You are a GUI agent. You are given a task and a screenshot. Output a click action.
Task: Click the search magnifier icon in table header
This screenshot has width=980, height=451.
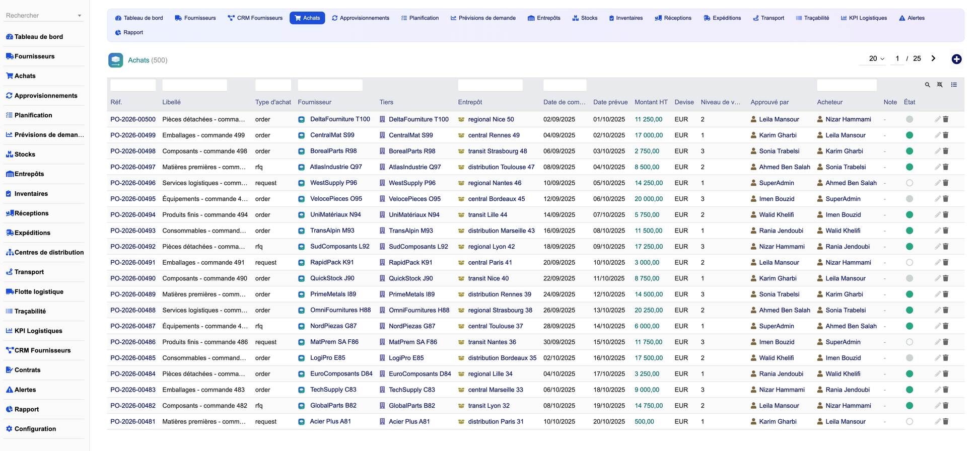[x=927, y=85]
